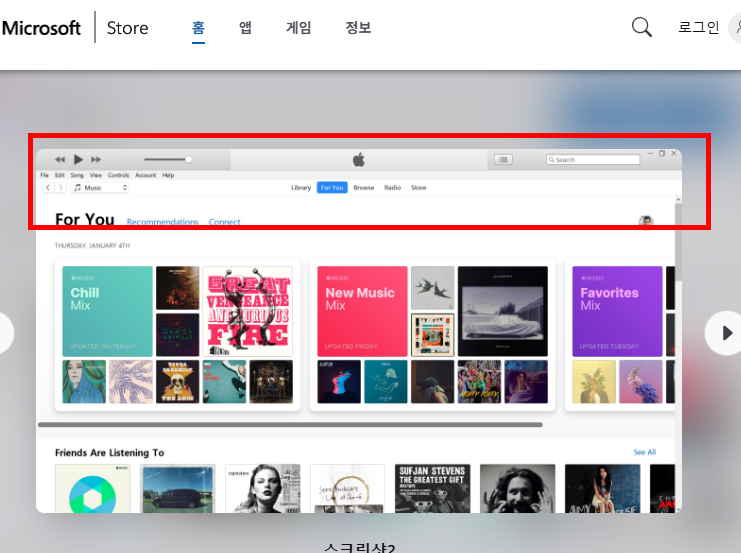Click the 'THURSDAY, JANUARY 4TH' date text
The image size is (741, 553).
pos(92,245)
